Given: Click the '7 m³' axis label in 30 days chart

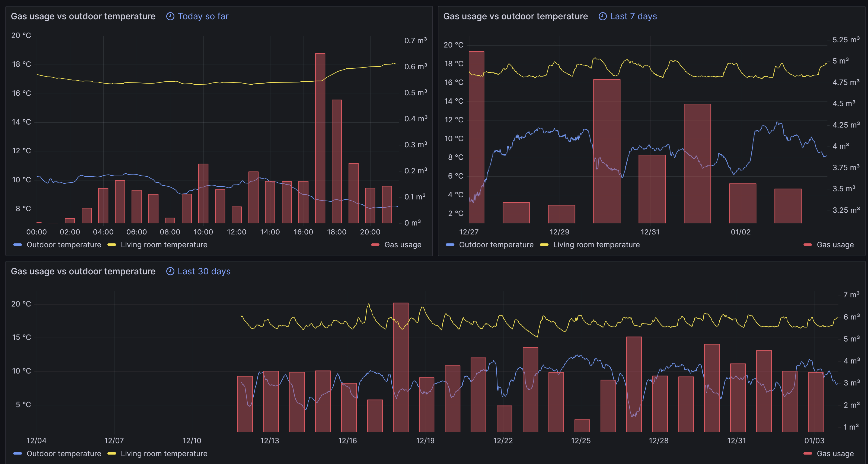Looking at the screenshot, I should pos(851,294).
